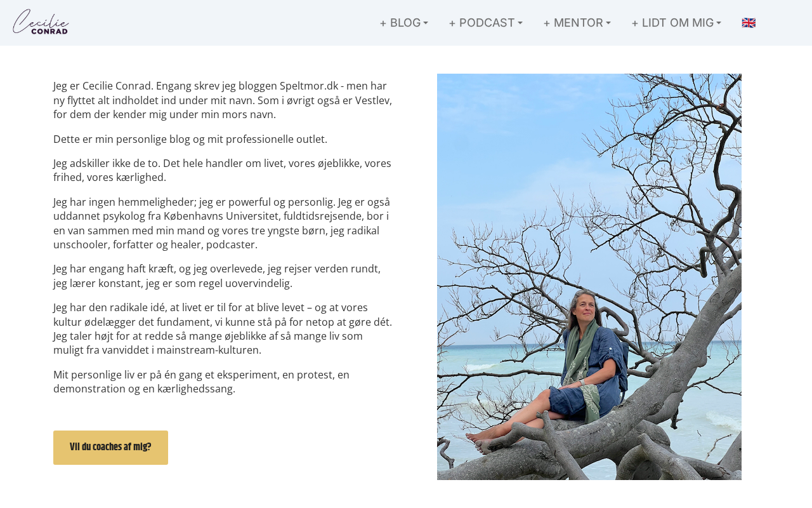The height and width of the screenshot is (508, 812).
Task: Open the PODCAST menu label
Action: pos(487,23)
